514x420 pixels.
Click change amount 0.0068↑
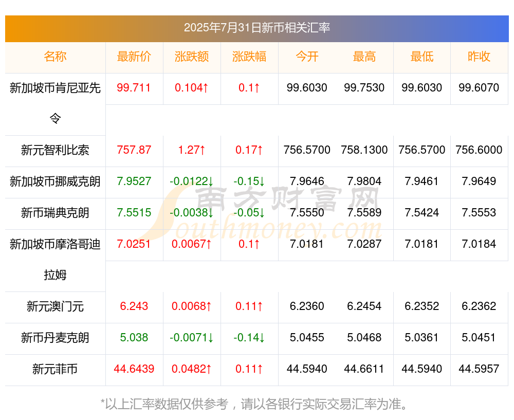point(192,306)
